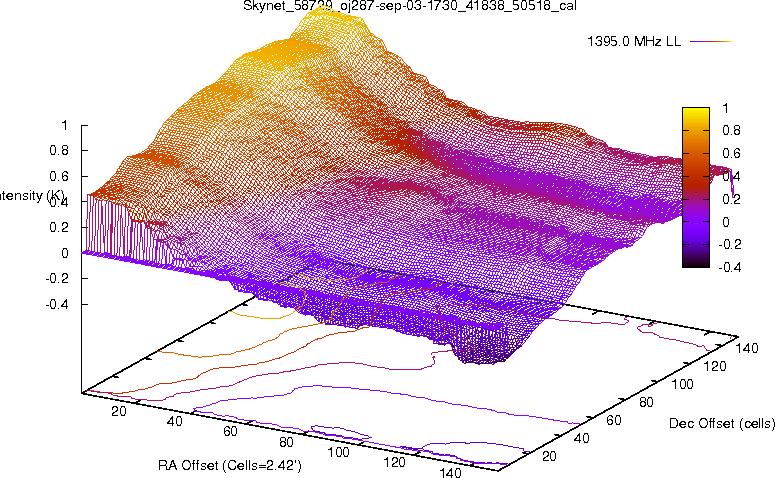Select color bar tick label -0.2
This screenshot has width=775, height=478.
(x=729, y=245)
